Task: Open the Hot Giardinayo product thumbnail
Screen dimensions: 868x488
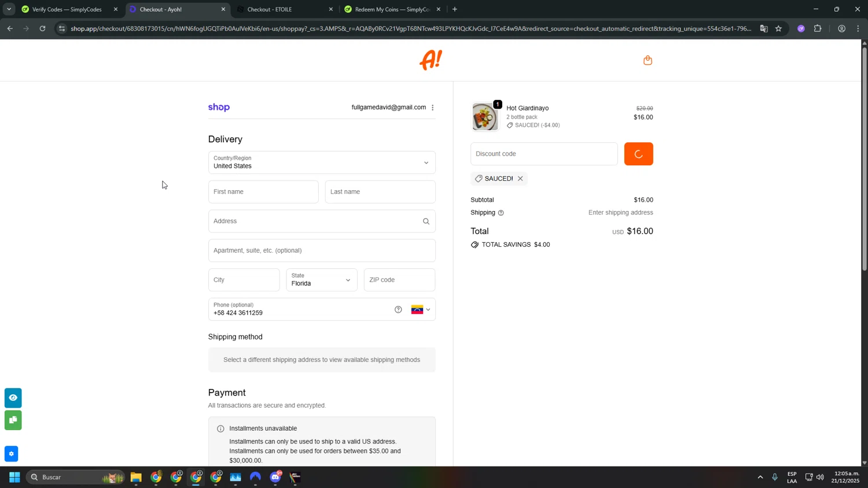Action: point(484,117)
